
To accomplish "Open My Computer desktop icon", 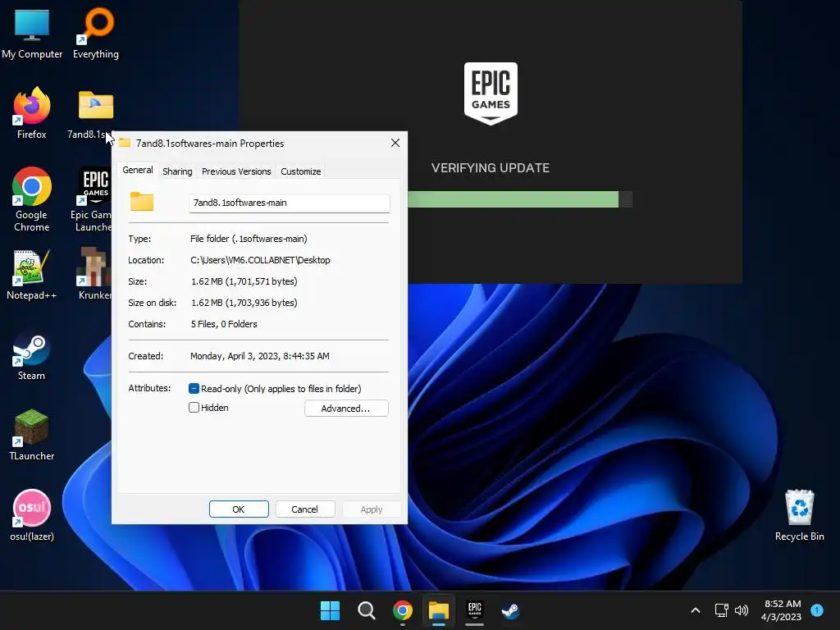I will tap(32, 32).
